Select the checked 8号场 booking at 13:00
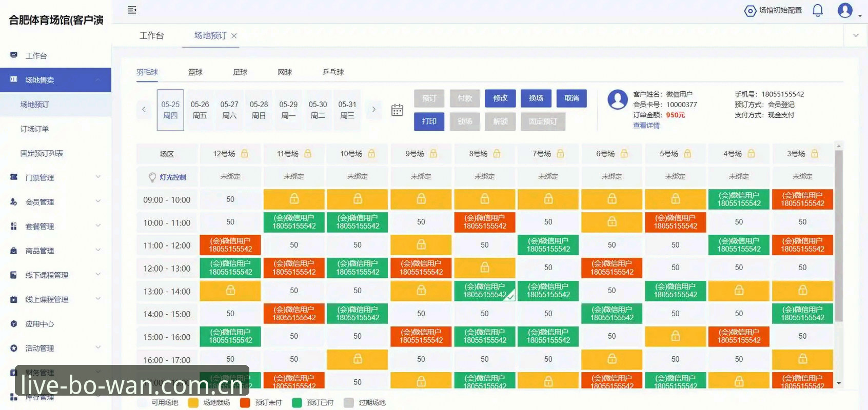The height and width of the screenshot is (410, 868). click(x=485, y=291)
